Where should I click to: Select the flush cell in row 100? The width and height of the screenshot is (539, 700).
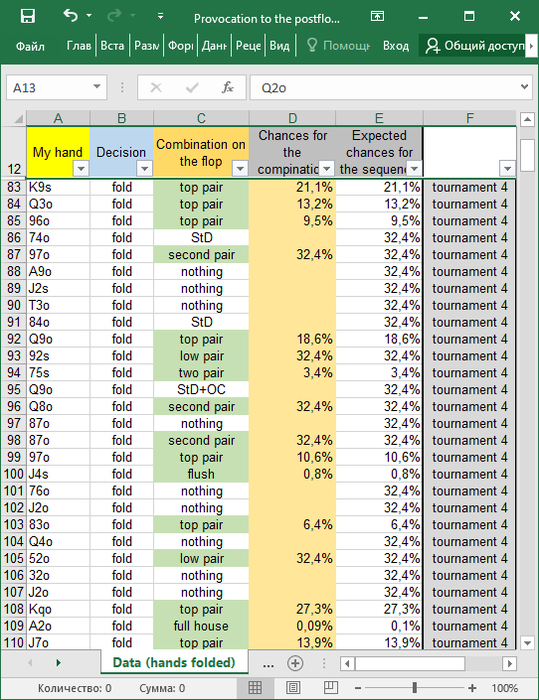click(201, 474)
